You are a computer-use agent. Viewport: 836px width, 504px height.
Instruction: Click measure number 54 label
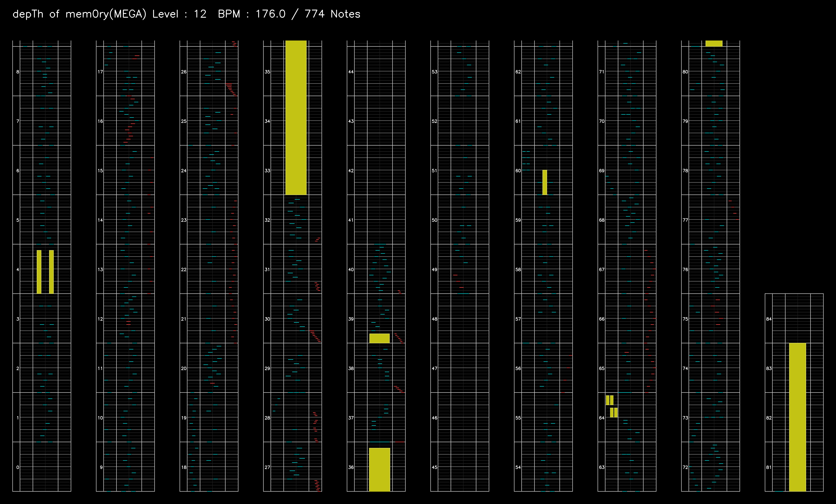[x=518, y=467]
